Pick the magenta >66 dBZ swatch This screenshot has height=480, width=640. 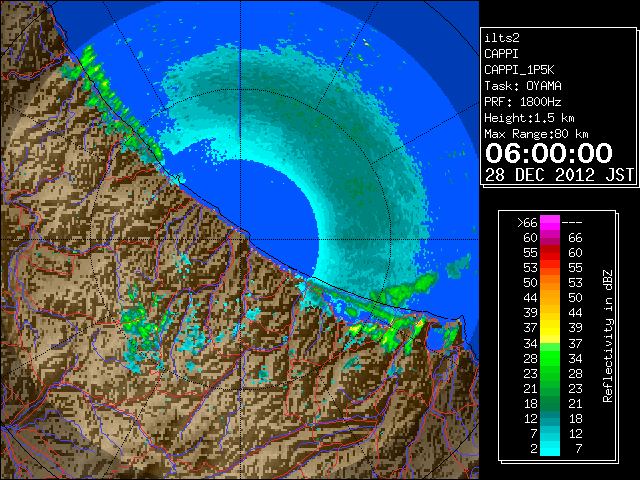(x=550, y=223)
